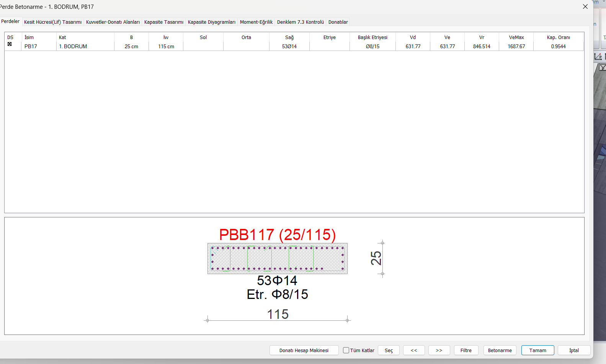
Task: Cancel with the İptal button
Action: [574, 350]
